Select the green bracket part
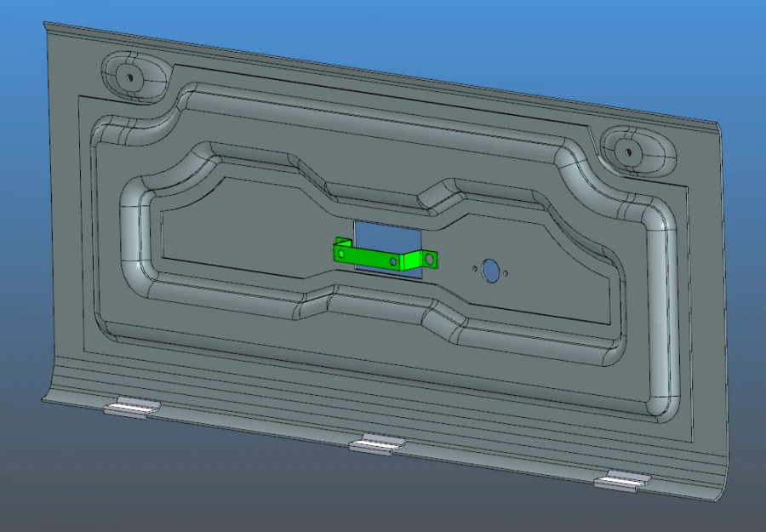Image resolution: width=766 pixels, height=532 pixels. click(368, 258)
